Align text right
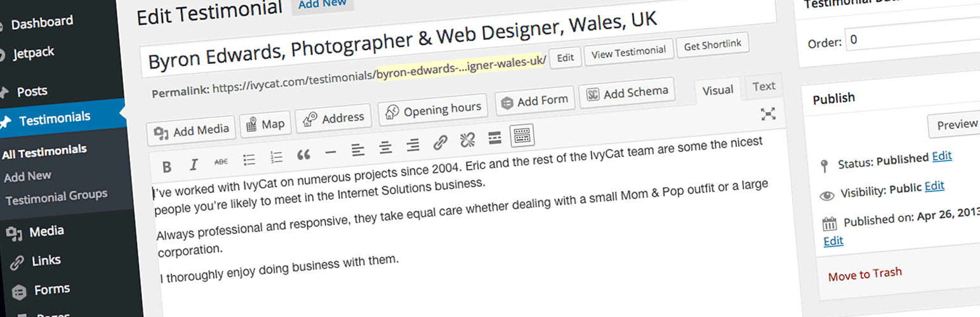Viewport: 980px width, 317px height. coord(413,145)
